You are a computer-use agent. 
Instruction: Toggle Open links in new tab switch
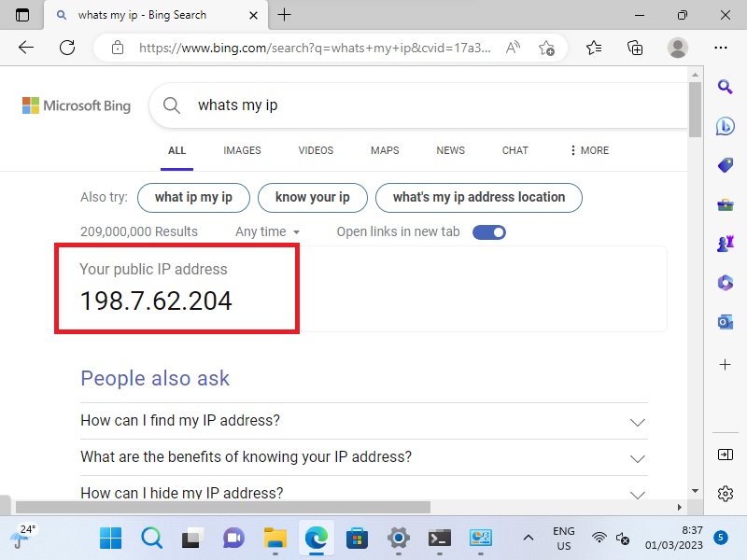(489, 231)
